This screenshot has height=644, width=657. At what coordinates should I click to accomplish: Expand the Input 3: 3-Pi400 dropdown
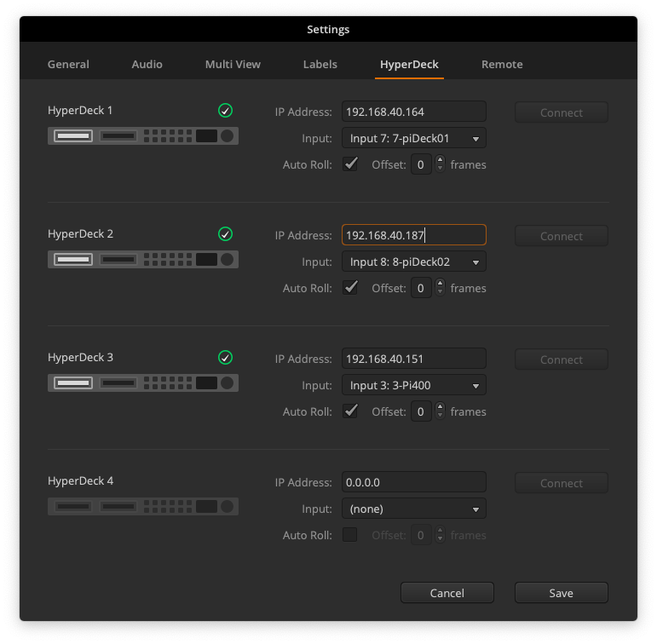(x=414, y=386)
